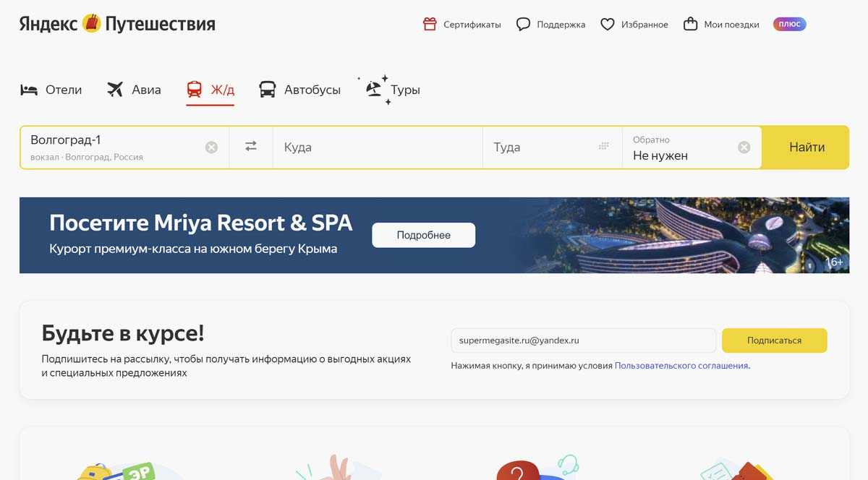Viewport: 868px width, 480px height.
Task: Click the bag icon for Мои поездки
Action: point(691,24)
